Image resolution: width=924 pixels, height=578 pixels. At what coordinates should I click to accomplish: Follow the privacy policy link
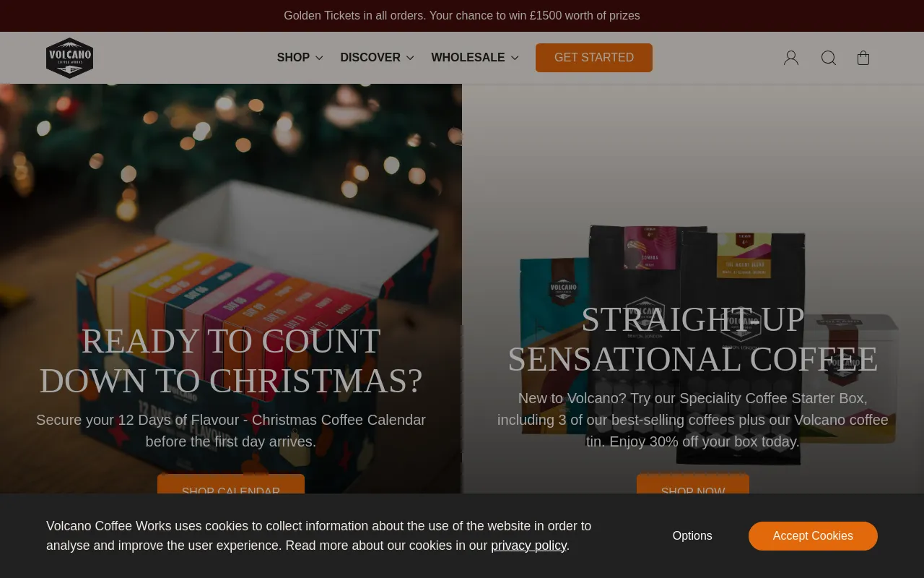[x=528, y=545]
